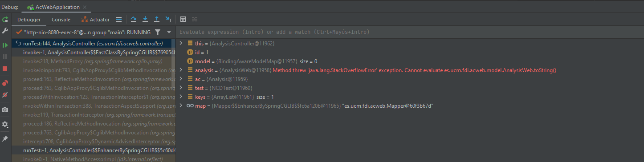Expand the 'this' variable node
The height and width of the screenshot is (162, 644).
pos(181,44)
